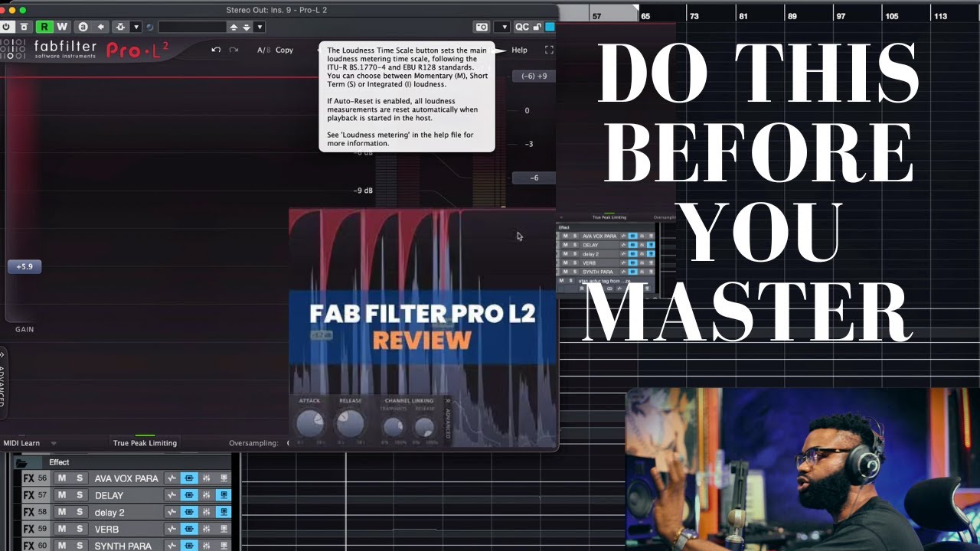The width and height of the screenshot is (980, 551).
Task: Select next preset with down arrow
Action: click(246, 27)
